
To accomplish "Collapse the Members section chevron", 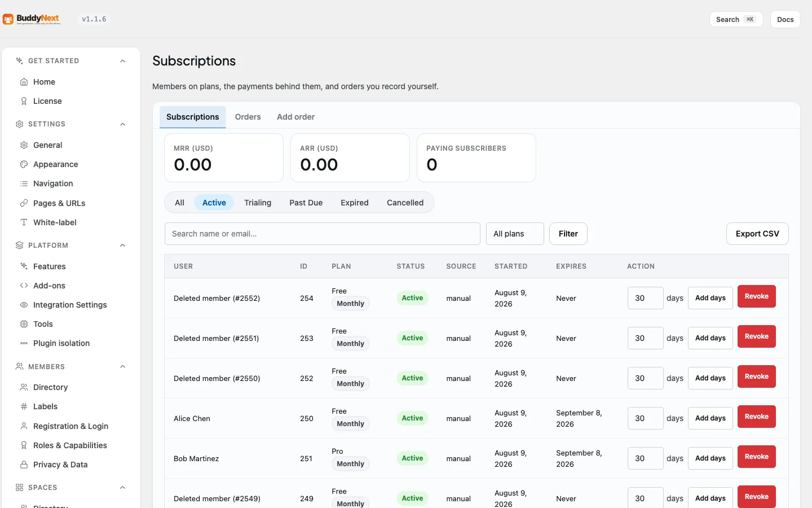I will tap(122, 367).
